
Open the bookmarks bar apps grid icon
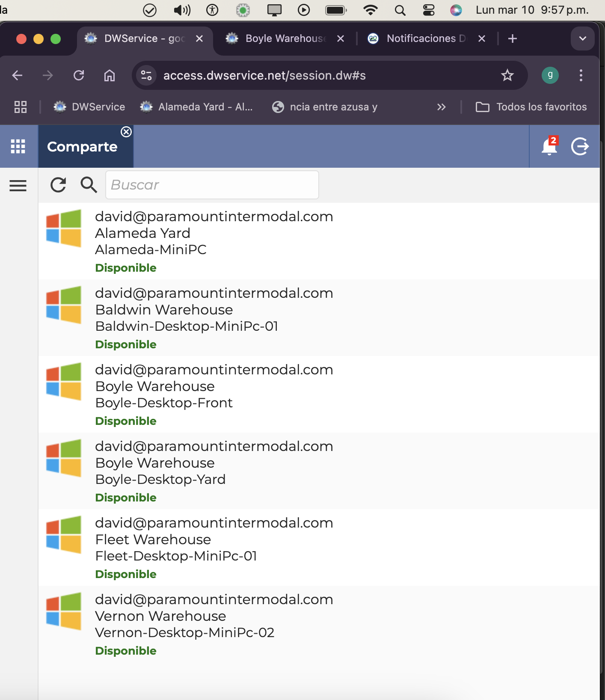[21, 107]
